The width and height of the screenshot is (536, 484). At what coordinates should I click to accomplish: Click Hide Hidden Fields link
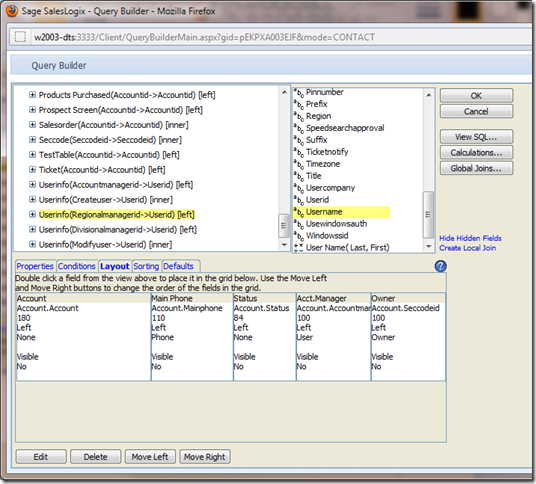(x=470, y=238)
